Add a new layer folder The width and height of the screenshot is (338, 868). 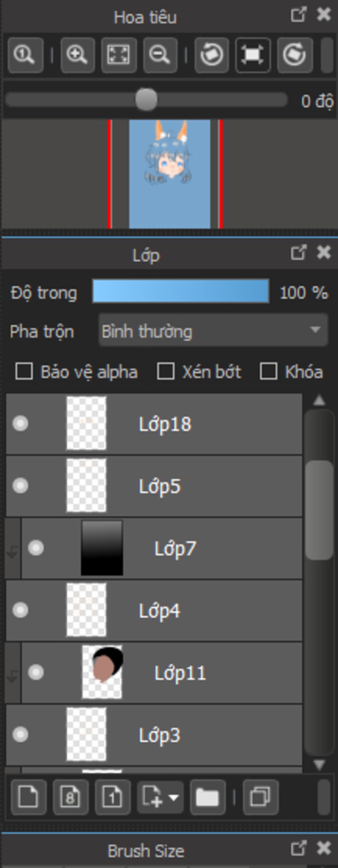[207, 797]
